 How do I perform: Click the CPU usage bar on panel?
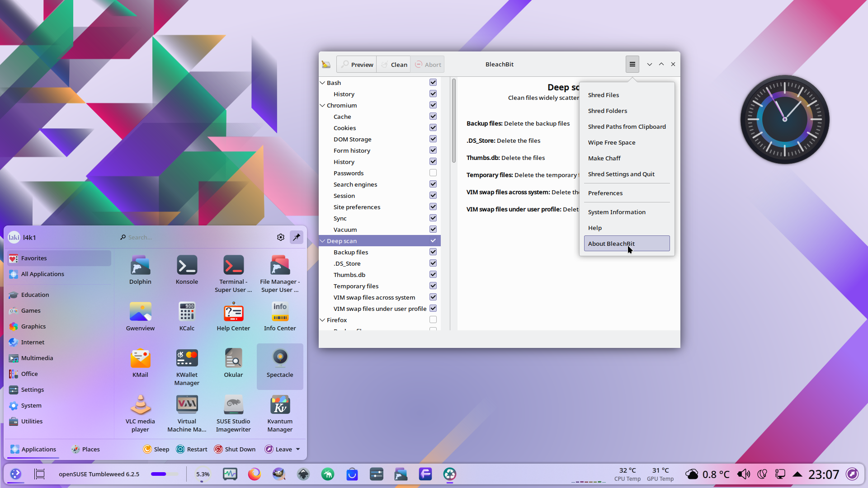tap(165, 474)
